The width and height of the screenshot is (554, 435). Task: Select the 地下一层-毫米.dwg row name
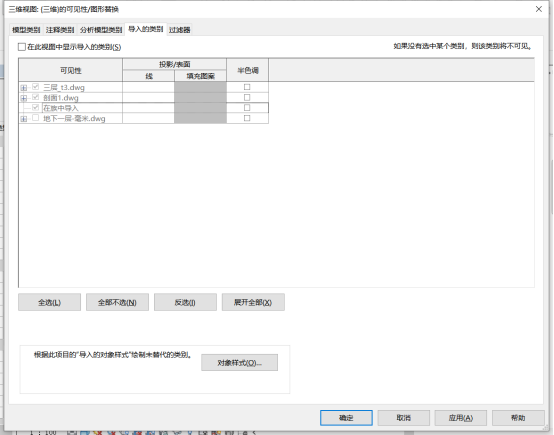74,119
